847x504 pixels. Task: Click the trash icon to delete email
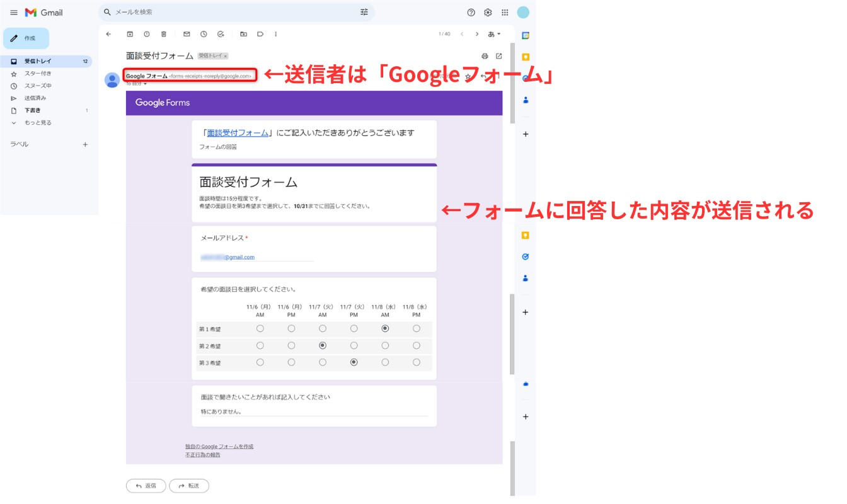tap(163, 34)
